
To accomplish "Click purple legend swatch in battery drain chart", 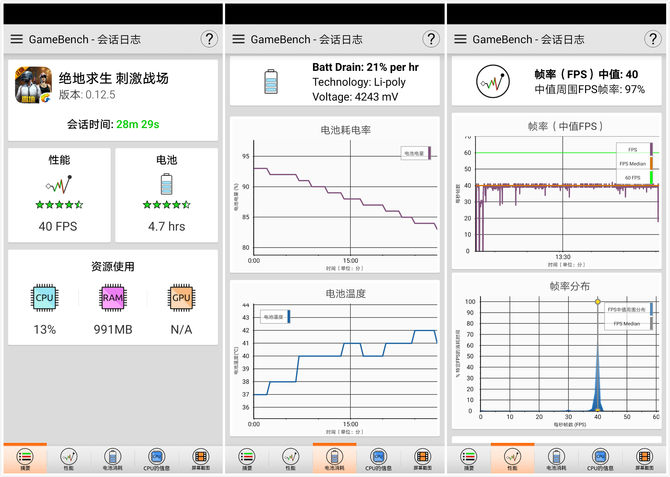I will coord(429,153).
